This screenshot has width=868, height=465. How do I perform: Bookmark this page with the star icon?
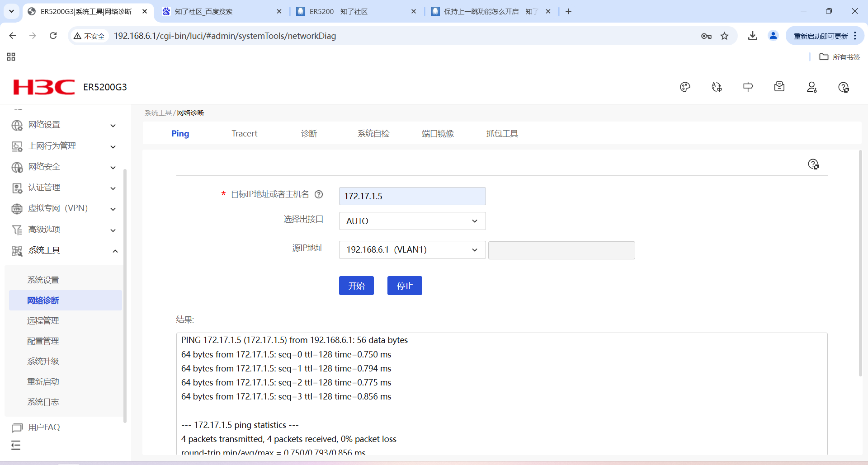(x=725, y=36)
